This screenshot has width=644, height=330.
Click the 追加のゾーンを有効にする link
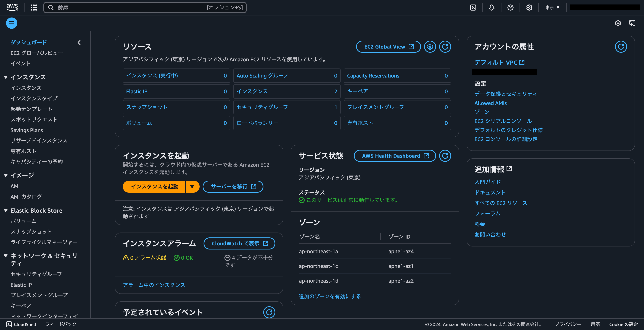(330, 296)
